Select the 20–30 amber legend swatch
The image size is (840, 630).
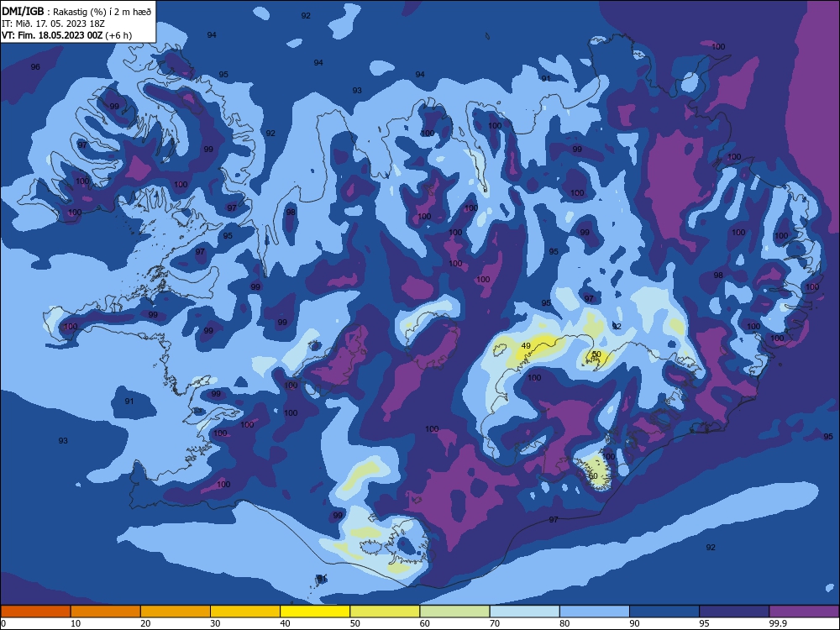(176, 612)
